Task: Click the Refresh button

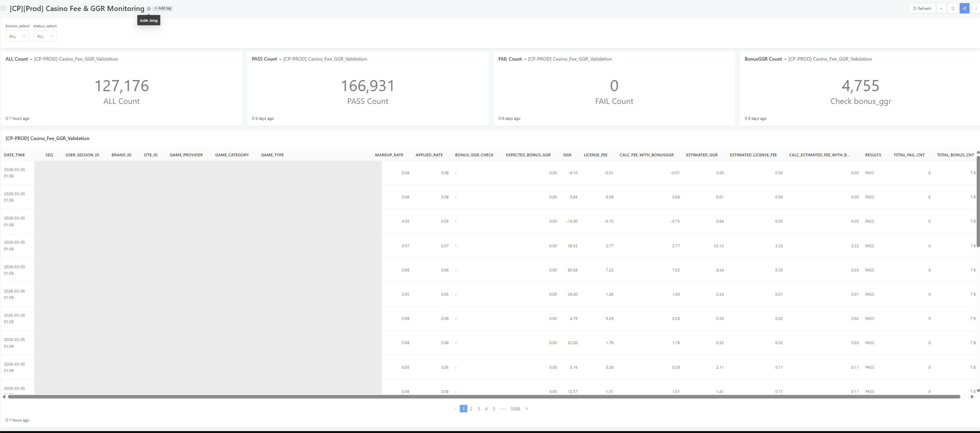Action: tap(922, 8)
